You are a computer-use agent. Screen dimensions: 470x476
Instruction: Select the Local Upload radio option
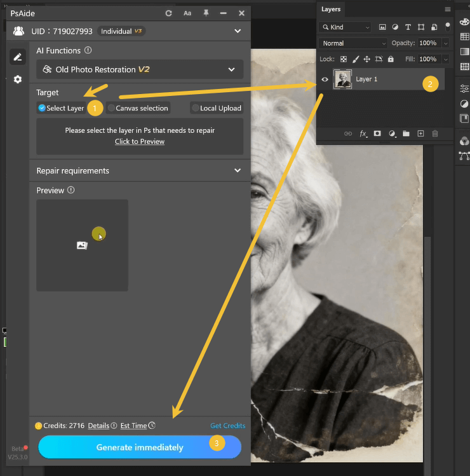coord(217,108)
